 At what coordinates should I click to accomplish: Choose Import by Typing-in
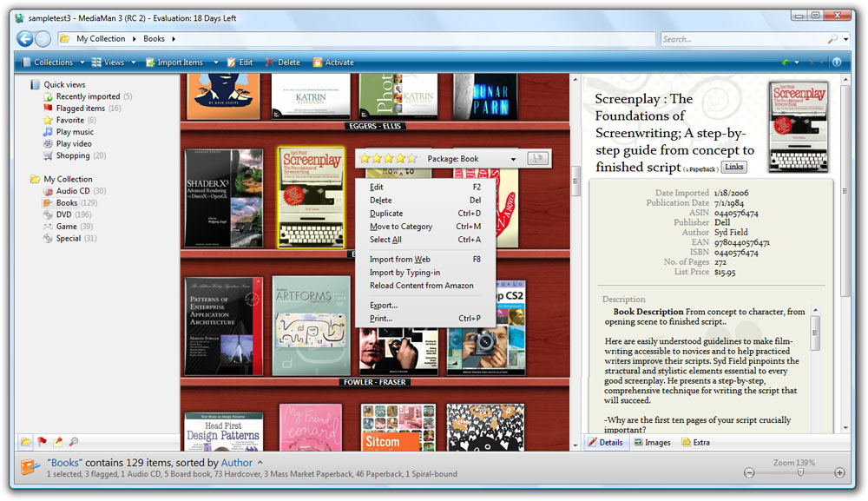pyautogui.click(x=425, y=273)
